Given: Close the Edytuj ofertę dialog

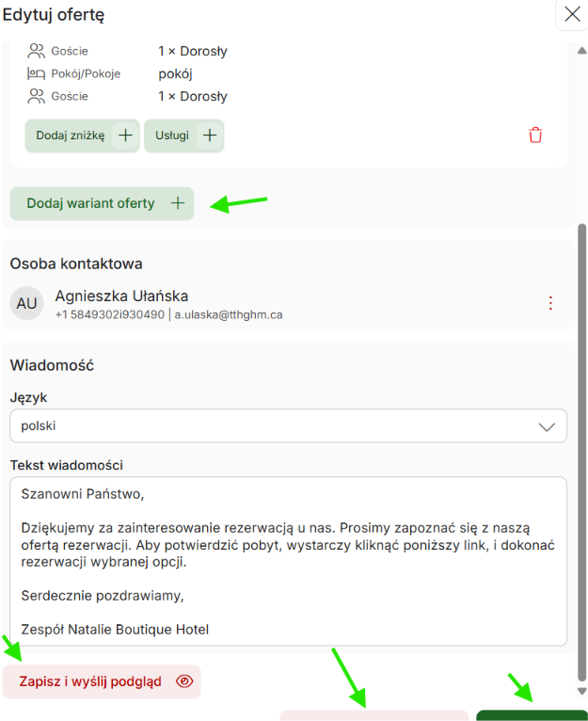Looking at the screenshot, I should [572, 15].
